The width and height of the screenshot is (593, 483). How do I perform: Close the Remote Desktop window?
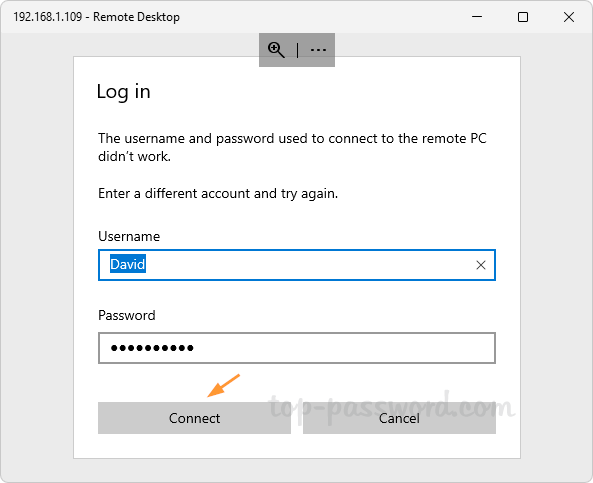(x=569, y=17)
